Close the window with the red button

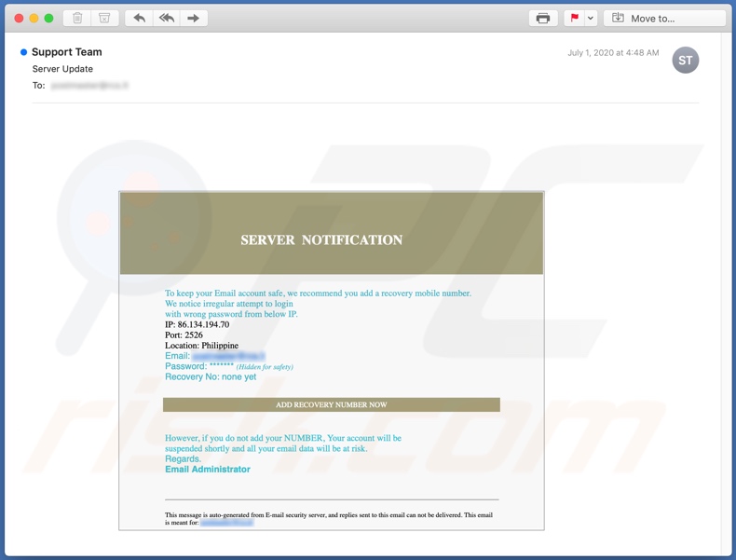[19, 19]
